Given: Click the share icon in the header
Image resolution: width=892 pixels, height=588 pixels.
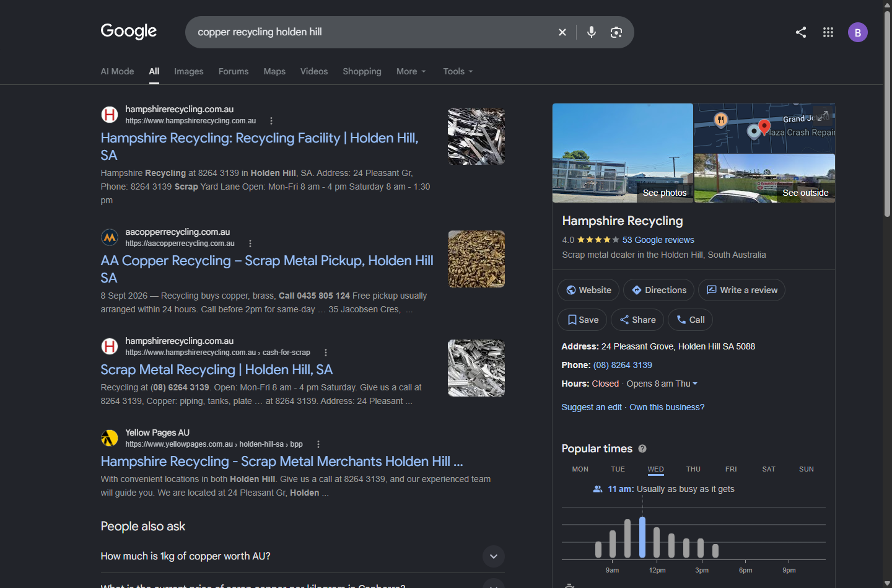Looking at the screenshot, I should coord(801,32).
